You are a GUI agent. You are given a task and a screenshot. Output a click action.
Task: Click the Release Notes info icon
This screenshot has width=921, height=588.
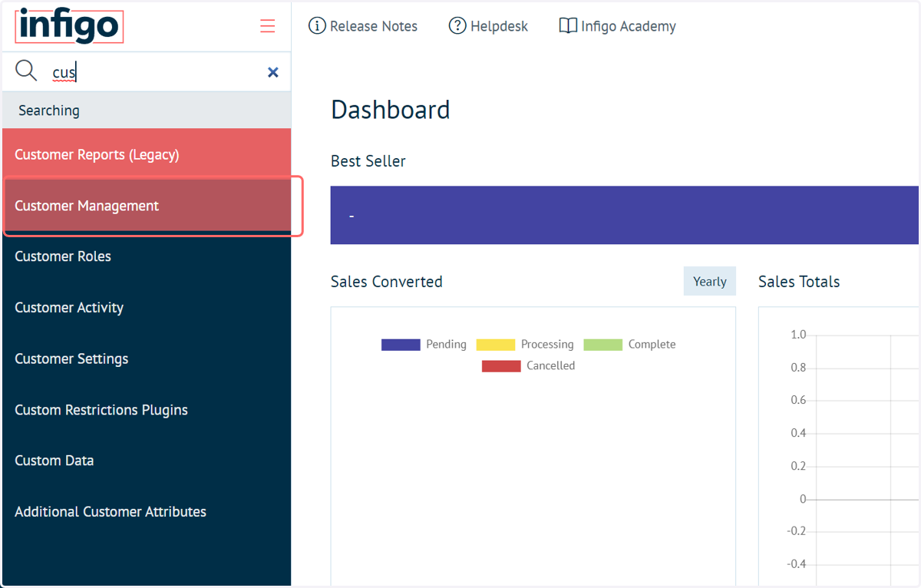[x=317, y=26]
